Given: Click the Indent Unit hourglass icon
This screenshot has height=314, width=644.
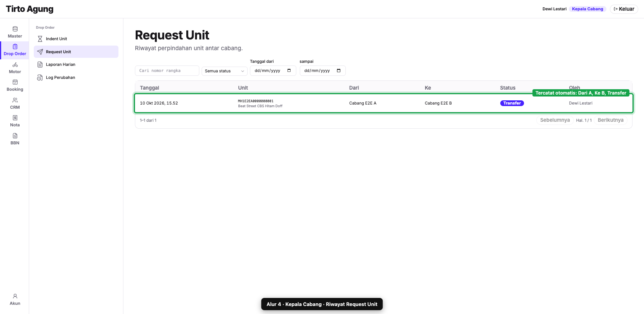Looking at the screenshot, I should [x=40, y=39].
